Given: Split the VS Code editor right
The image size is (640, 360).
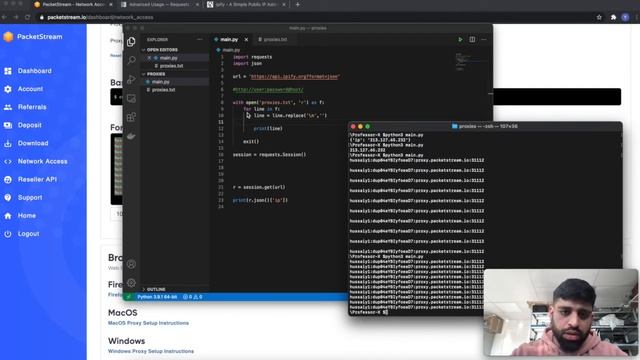Looking at the screenshot, I should [472, 40].
